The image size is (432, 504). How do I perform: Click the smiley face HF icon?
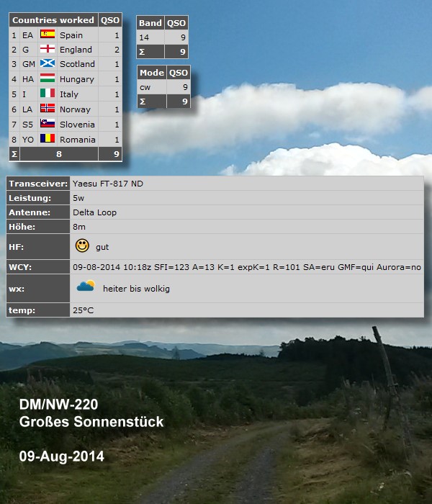pos(82,246)
